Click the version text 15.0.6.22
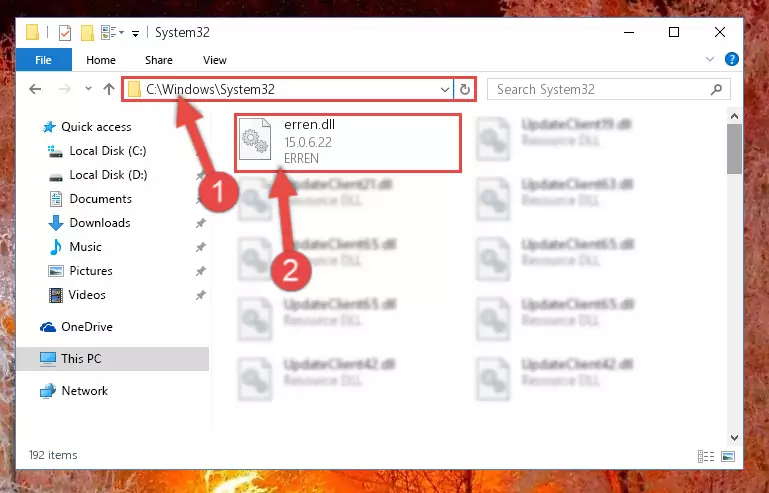 [308, 142]
